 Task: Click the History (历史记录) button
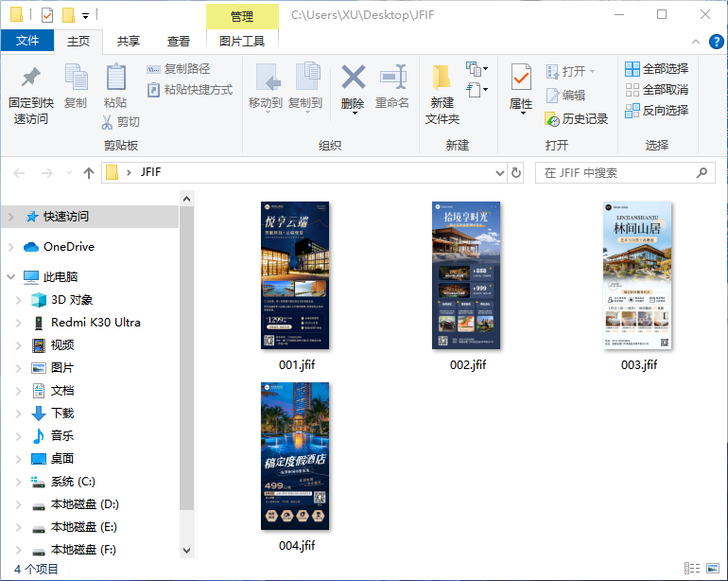pyautogui.click(x=576, y=119)
